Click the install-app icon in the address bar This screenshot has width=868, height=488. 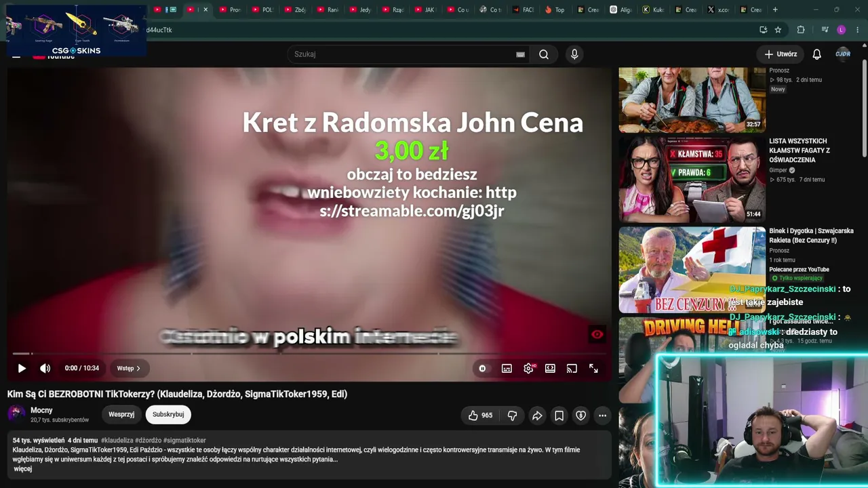click(x=764, y=30)
